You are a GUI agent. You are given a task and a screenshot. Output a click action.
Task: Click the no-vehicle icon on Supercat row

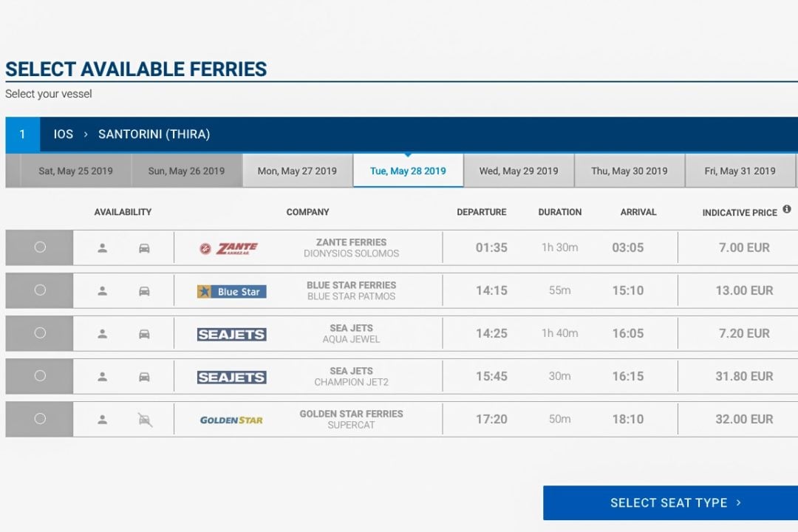point(145,420)
